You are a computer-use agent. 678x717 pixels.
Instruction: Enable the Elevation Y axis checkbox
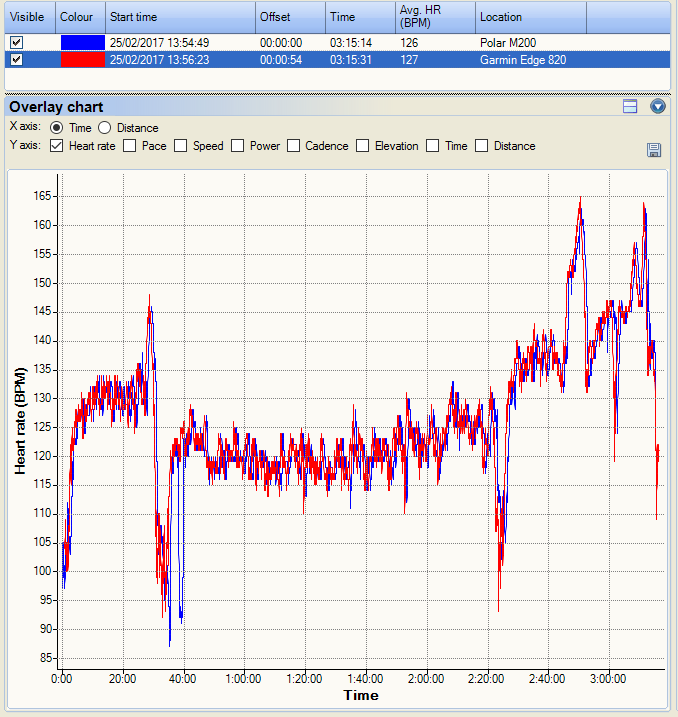click(363, 146)
